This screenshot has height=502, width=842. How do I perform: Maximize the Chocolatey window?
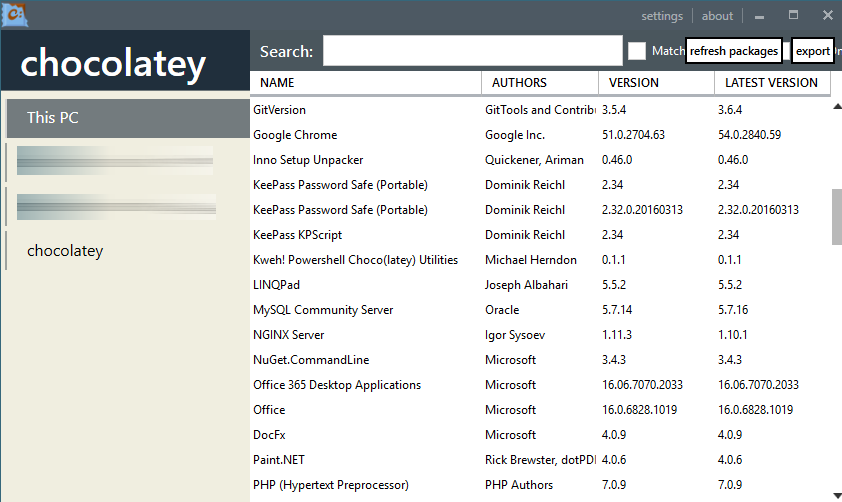click(x=793, y=15)
